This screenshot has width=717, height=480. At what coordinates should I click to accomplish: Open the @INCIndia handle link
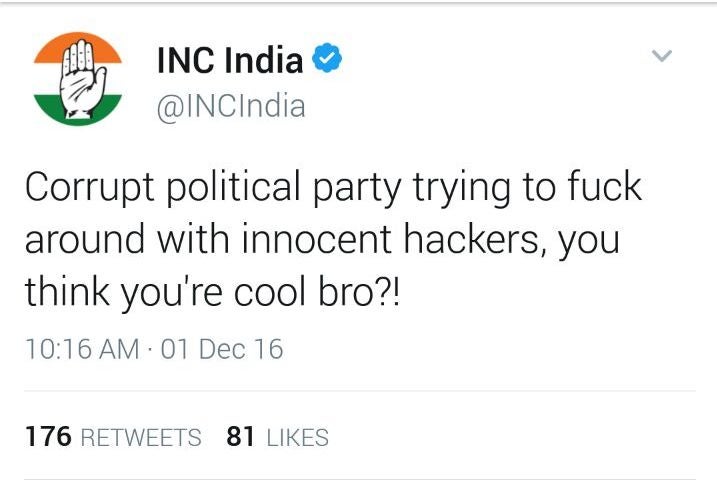[231, 106]
